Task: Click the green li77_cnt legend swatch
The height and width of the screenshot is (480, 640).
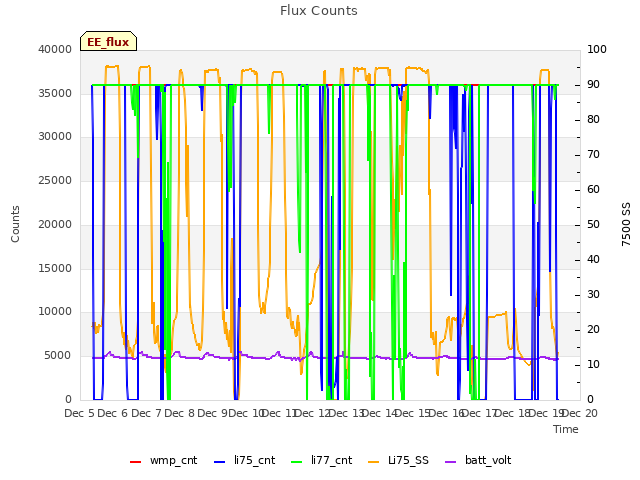Action: point(296,462)
